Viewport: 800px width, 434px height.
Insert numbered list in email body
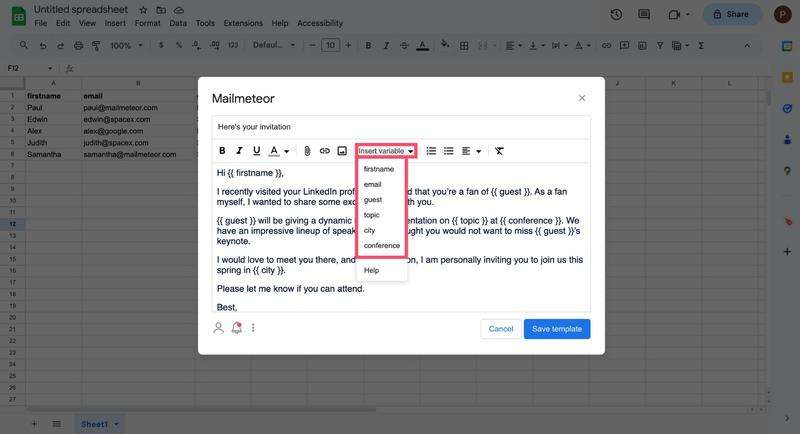coord(431,151)
